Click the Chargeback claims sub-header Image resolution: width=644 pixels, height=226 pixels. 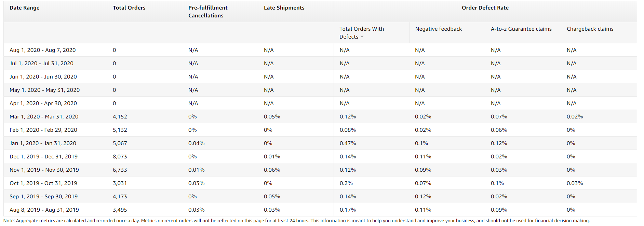[x=590, y=29]
